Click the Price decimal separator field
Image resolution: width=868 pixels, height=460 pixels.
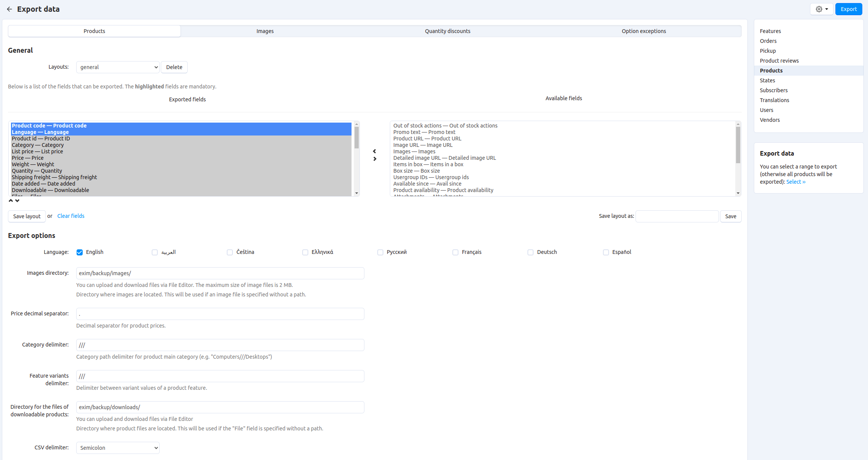pos(220,314)
